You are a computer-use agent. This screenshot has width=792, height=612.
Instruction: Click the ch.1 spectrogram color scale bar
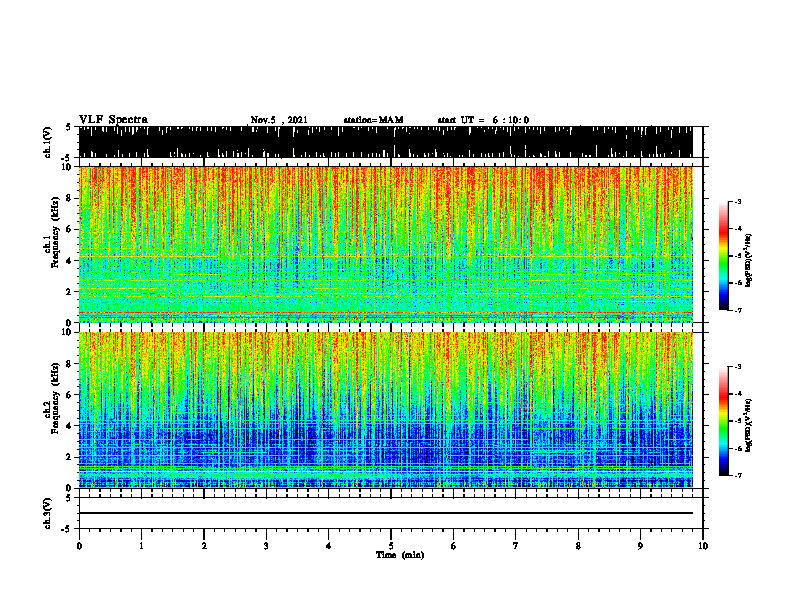(x=724, y=256)
